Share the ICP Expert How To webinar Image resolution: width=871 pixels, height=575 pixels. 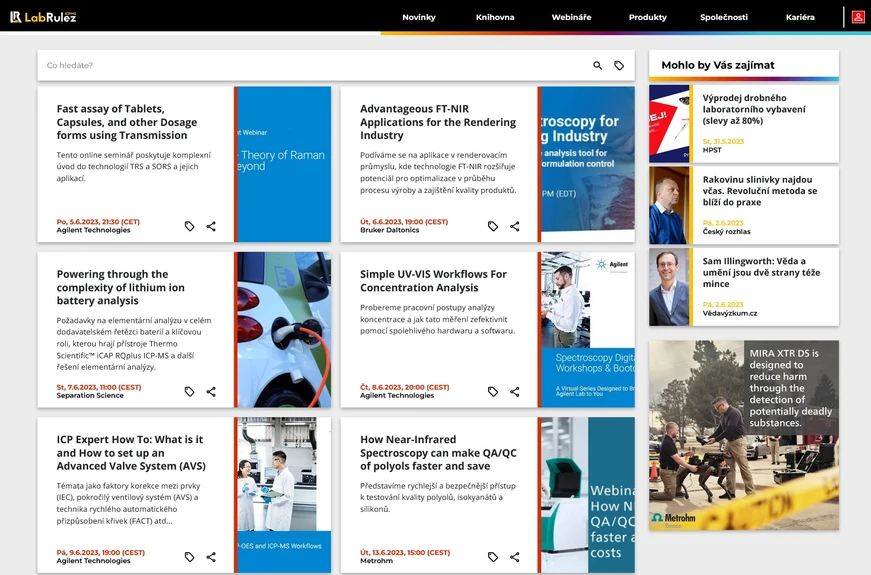pyautogui.click(x=211, y=557)
